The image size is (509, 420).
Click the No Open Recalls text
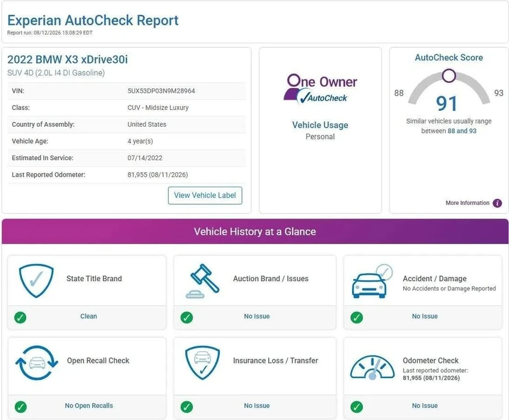tap(89, 405)
